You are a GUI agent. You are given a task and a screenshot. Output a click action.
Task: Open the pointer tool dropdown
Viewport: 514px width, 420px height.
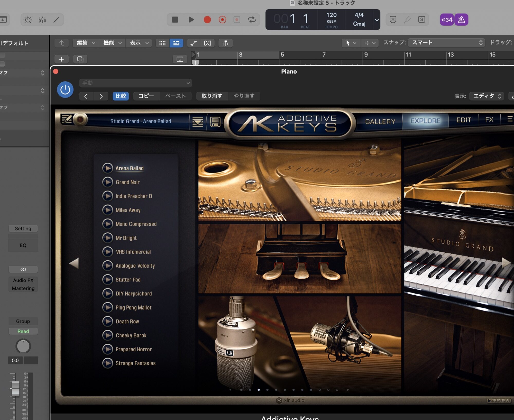tap(351, 43)
